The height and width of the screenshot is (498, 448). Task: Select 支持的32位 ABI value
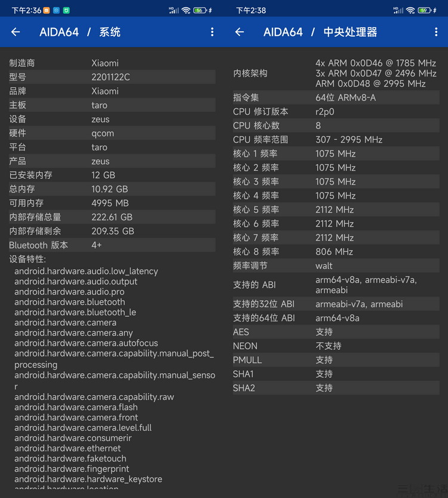point(359,304)
